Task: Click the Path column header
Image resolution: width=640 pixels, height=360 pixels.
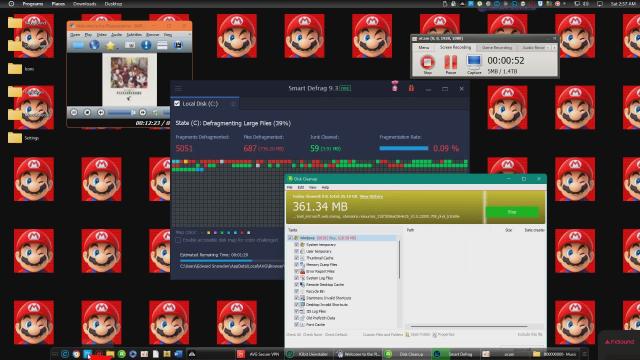Action: pyautogui.click(x=410, y=230)
